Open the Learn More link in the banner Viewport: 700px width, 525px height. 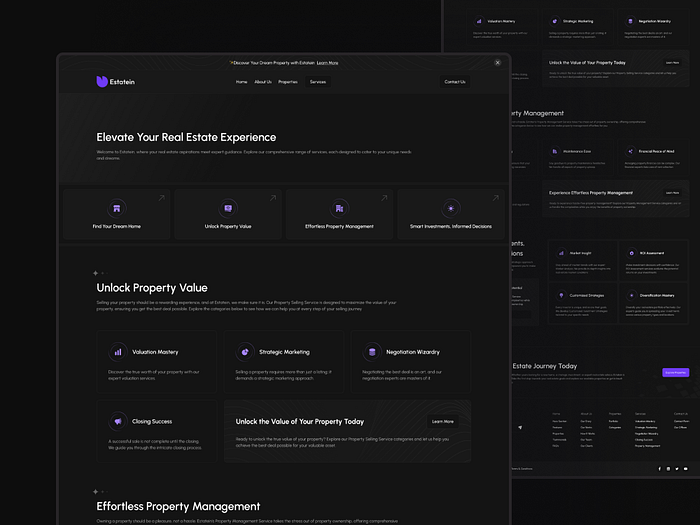(327, 63)
